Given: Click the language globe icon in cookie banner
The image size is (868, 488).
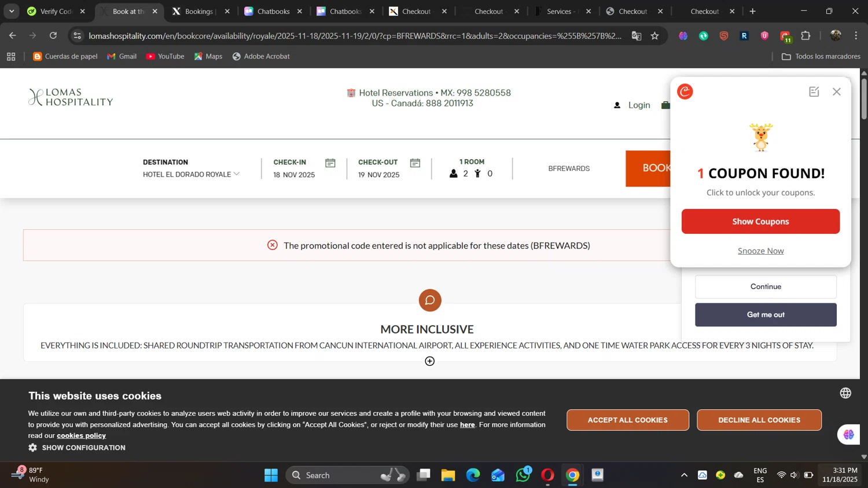Looking at the screenshot, I should pyautogui.click(x=845, y=393).
